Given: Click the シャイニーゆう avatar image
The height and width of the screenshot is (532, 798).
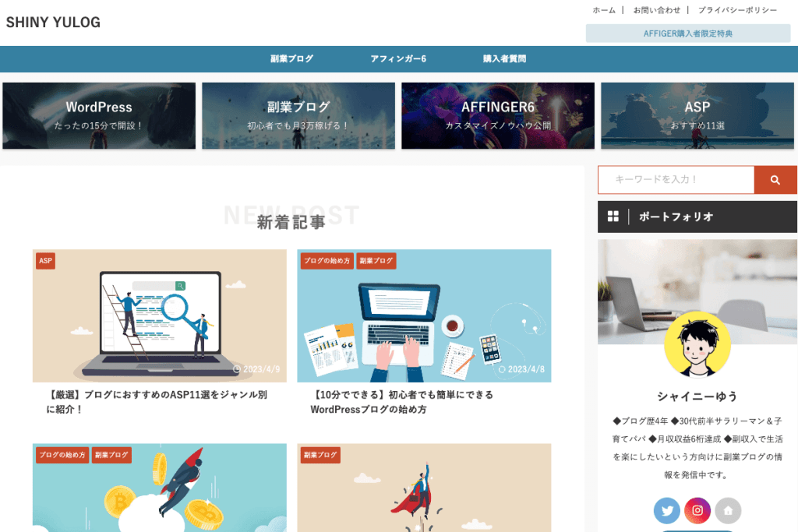Looking at the screenshot, I should pos(697,344).
